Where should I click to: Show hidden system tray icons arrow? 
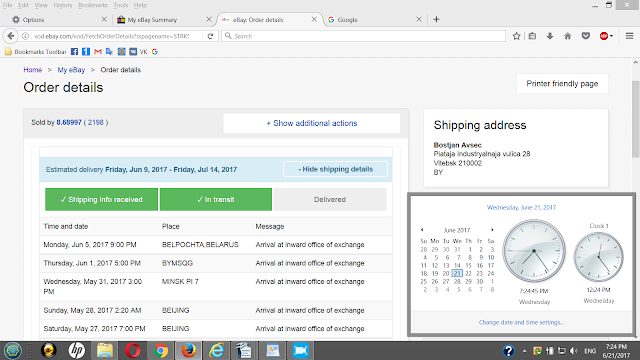click(524, 351)
